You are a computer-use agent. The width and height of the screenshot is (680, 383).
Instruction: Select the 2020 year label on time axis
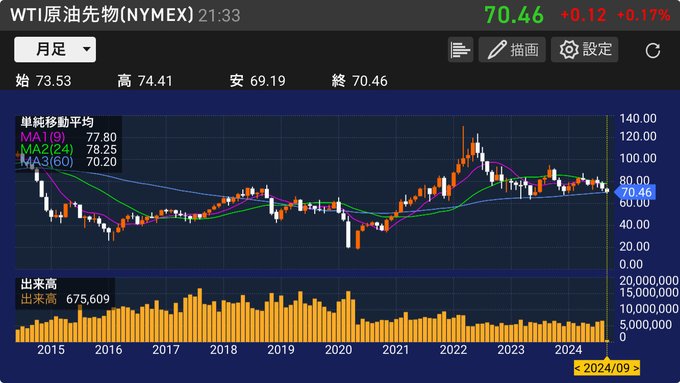(338, 350)
